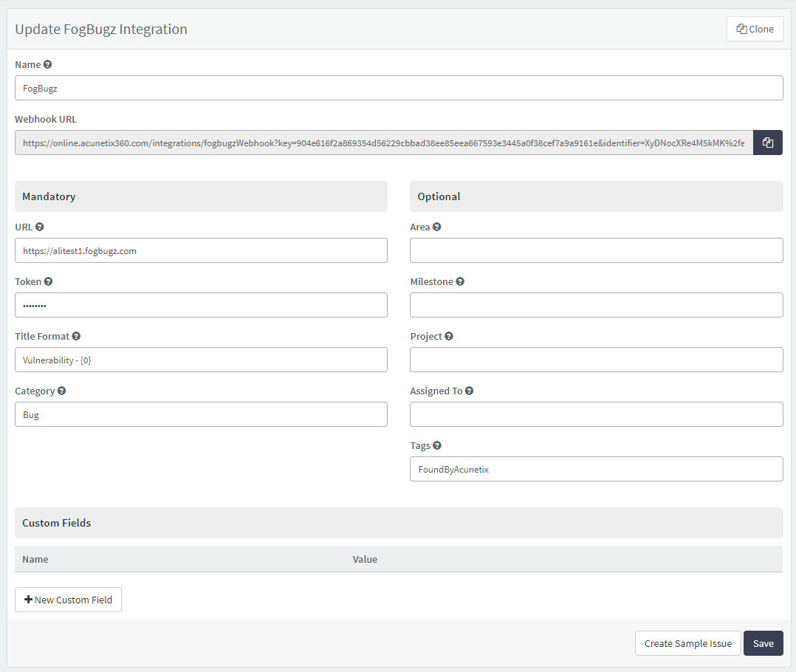Show help tooltip for Tags
This screenshot has width=796, height=672.
(x=437, y=445)
